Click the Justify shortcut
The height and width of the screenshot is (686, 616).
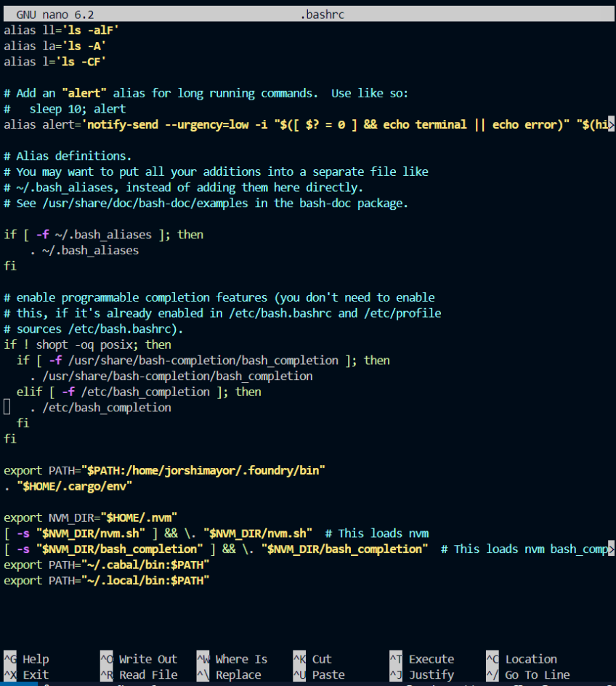[431, 674]
